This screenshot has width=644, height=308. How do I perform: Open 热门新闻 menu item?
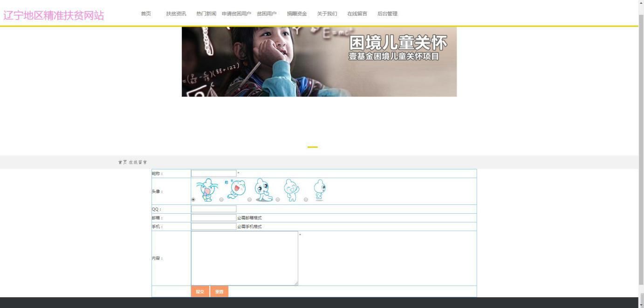click(206, 14)
